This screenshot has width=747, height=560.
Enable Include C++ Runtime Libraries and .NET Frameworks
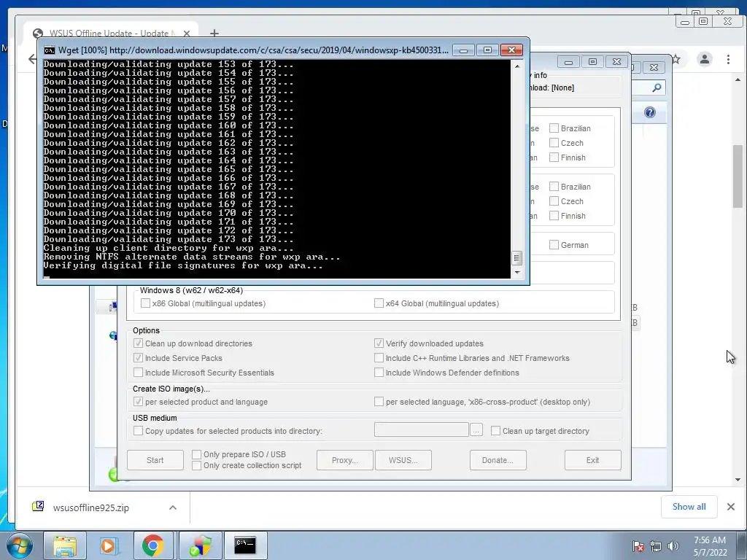coord(379,358)
